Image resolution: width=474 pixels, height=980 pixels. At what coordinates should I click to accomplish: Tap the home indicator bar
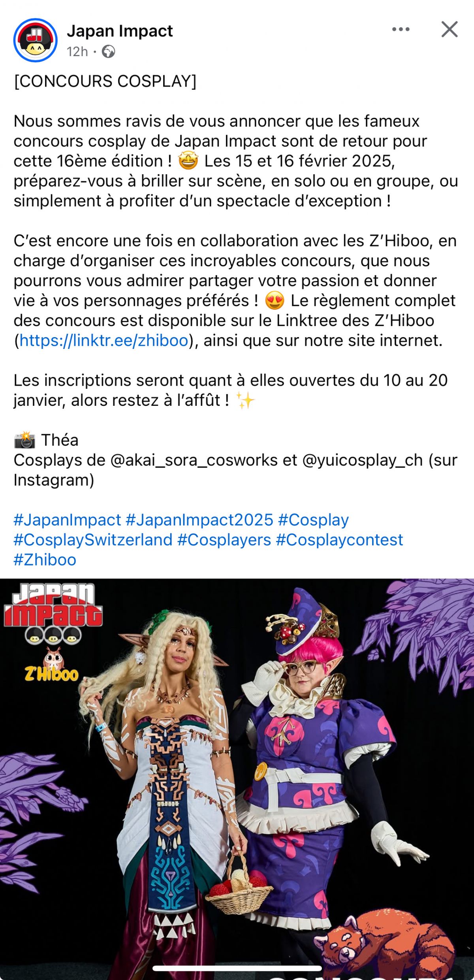coord(237,968)
